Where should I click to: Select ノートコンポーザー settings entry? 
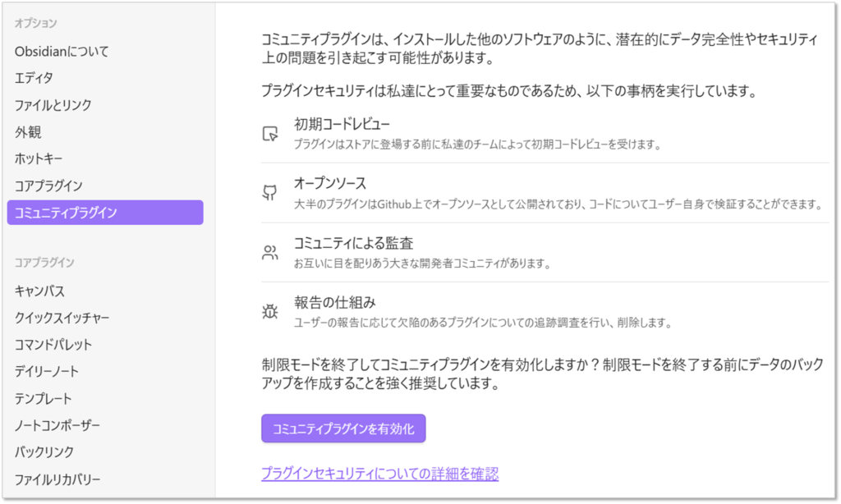(x=57, y=425)
